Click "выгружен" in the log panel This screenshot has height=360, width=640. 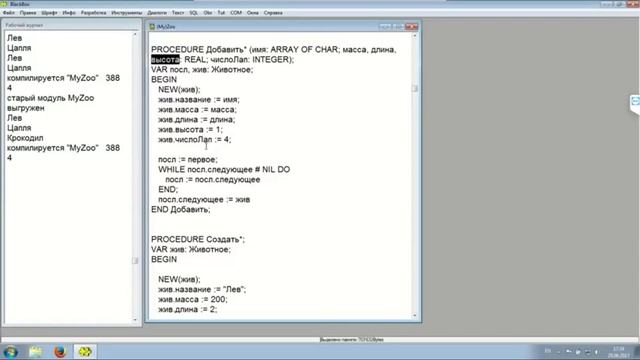(x=25, y=108)
